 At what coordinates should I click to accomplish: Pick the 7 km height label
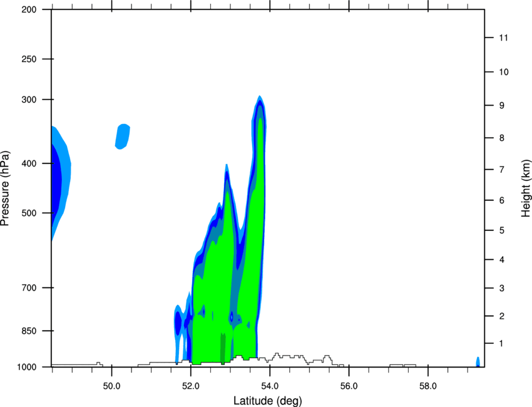(502, 170)
